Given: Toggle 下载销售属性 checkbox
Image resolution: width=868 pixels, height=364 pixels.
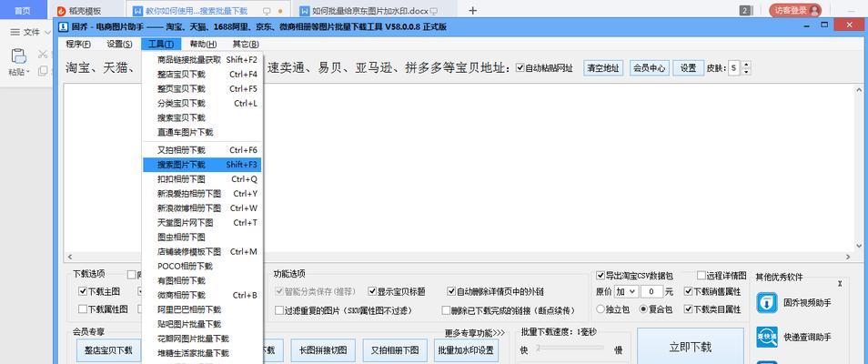Looking at the screenshot, I should tap(688, 291).
